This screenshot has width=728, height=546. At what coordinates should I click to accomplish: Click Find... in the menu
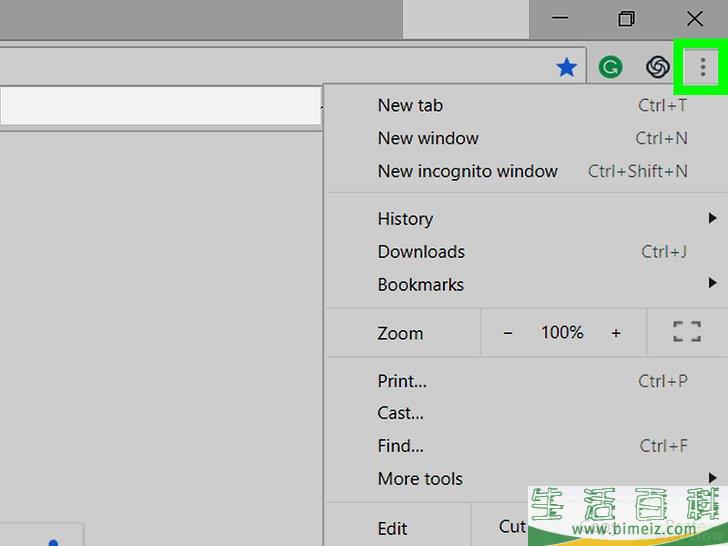[x=400, y=446]
